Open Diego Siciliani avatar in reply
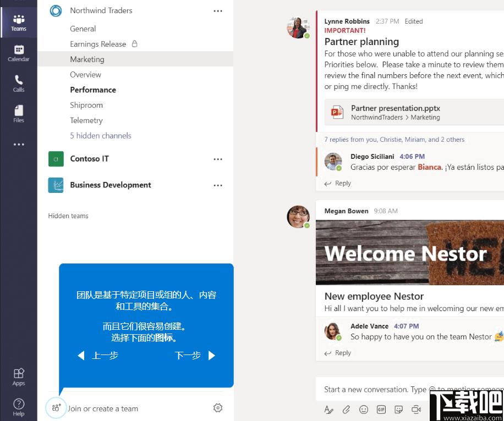 [x=333, y=162]
